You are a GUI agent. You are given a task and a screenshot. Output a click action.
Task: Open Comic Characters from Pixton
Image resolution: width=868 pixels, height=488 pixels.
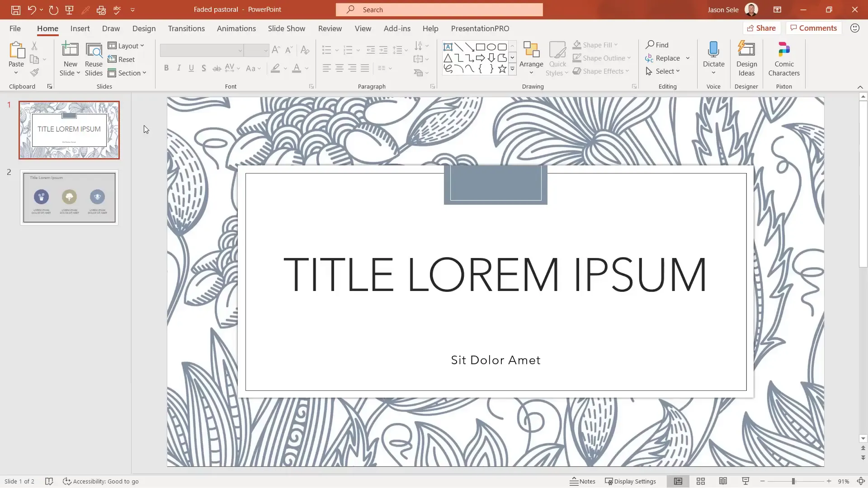[x=783, y=58]
